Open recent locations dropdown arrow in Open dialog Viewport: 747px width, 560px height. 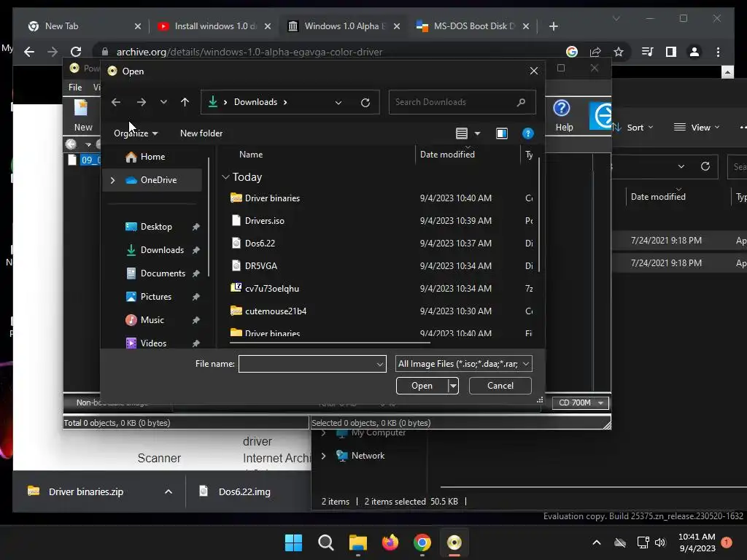point(163,102)
